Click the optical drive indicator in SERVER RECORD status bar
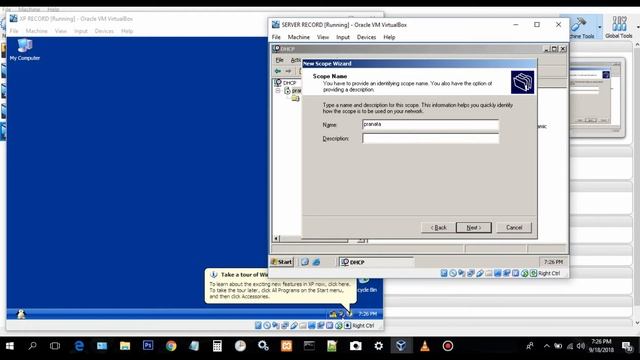The width and height of the screenshot is (640, 360). (x=453, y=273)
